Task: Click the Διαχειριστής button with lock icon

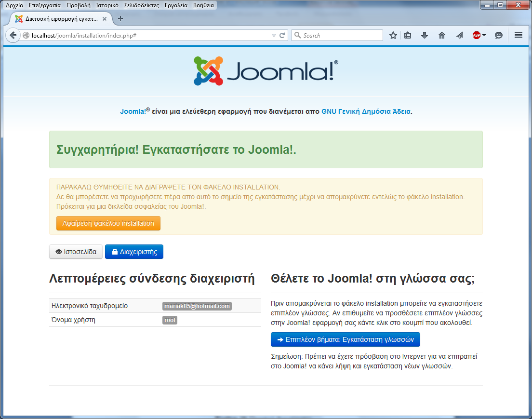Action: pyautogui.click(x=134, y=252)
